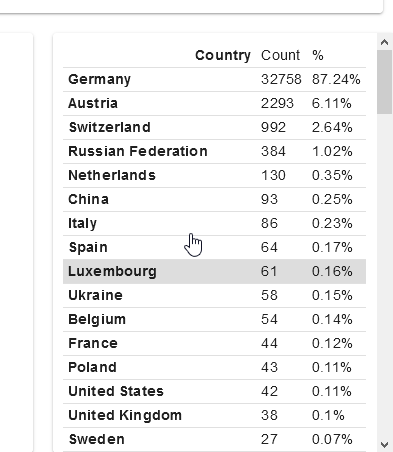Select the Netherlands row

click(214, 176)
